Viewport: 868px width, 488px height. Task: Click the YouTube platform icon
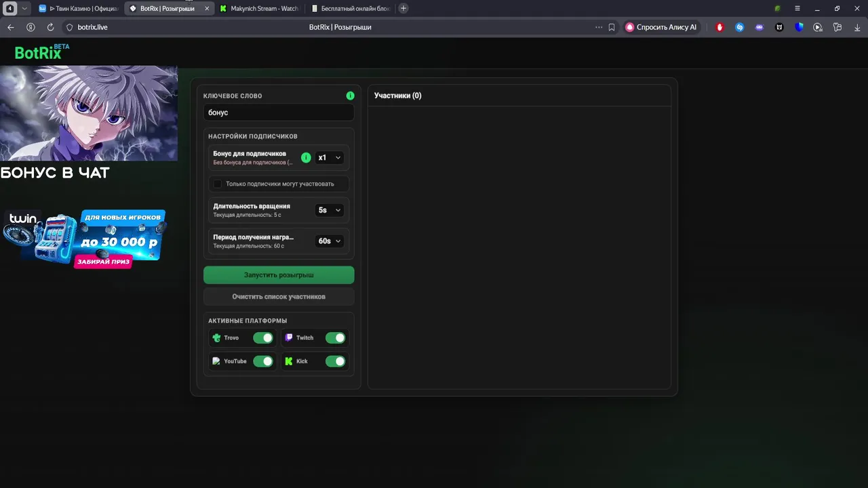tap(216, 361)
